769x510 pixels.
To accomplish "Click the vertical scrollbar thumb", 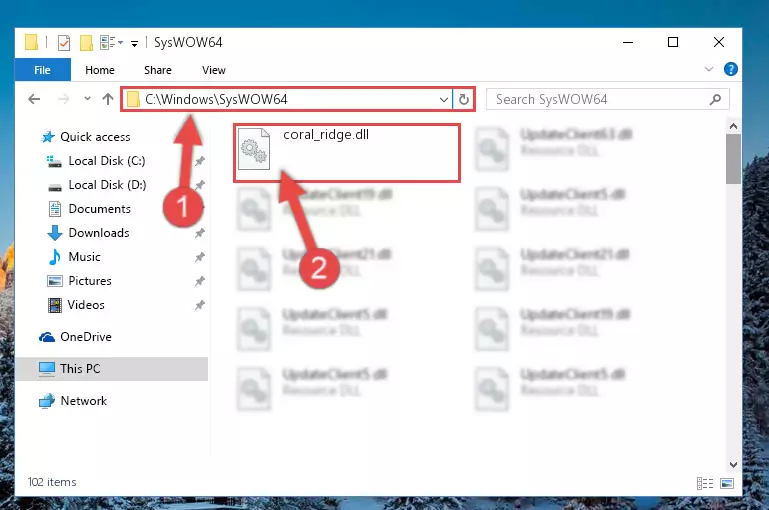I will coord(733,159).
